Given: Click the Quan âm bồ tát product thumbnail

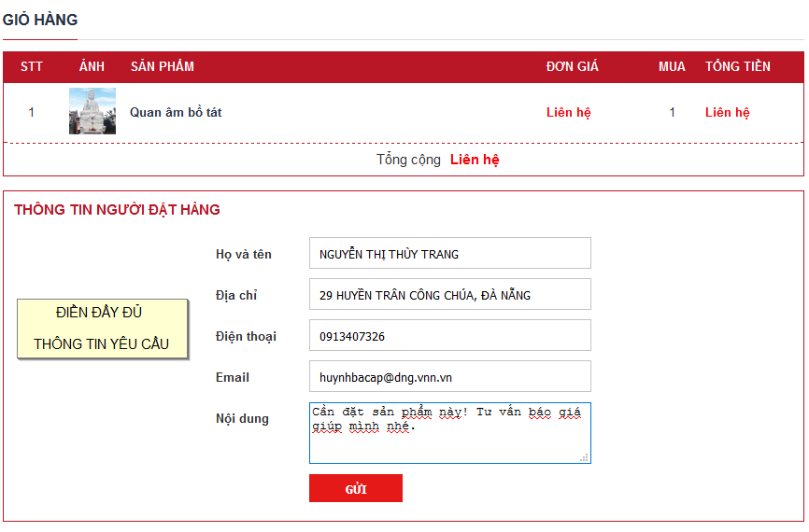Looking at the screenshot, I should pos(92,112).
